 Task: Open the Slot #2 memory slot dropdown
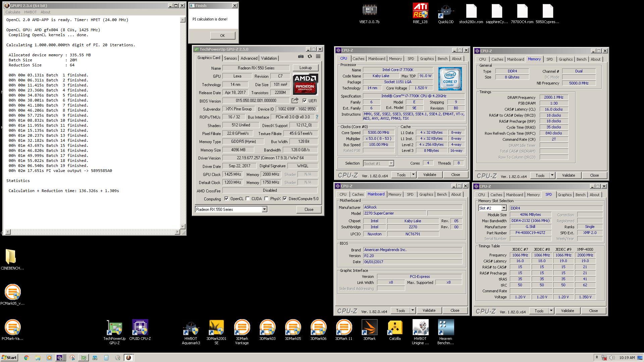pyautogui.click(x=504, y=208)
